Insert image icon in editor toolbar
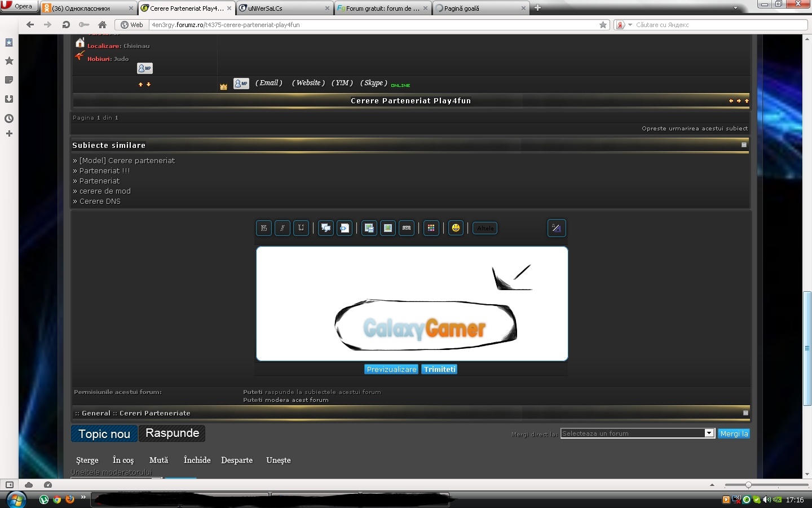Image resolution: width=812 pixels, height=508 pixels. 388,228
